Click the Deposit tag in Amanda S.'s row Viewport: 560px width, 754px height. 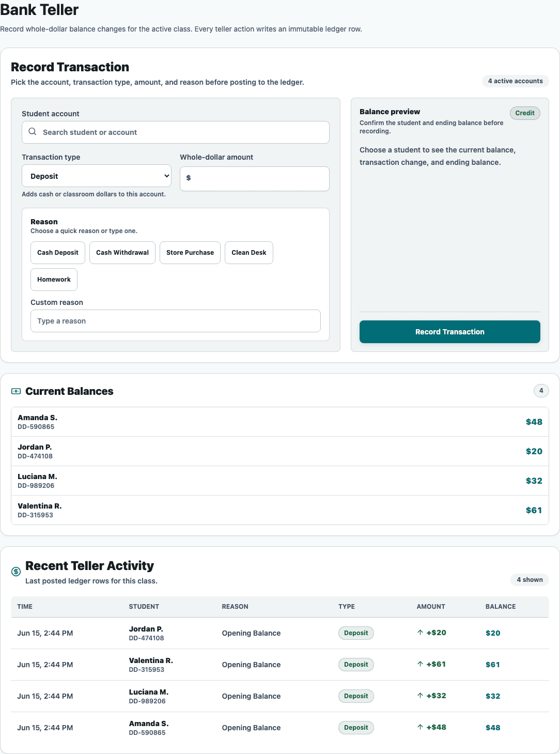point(356,728)
